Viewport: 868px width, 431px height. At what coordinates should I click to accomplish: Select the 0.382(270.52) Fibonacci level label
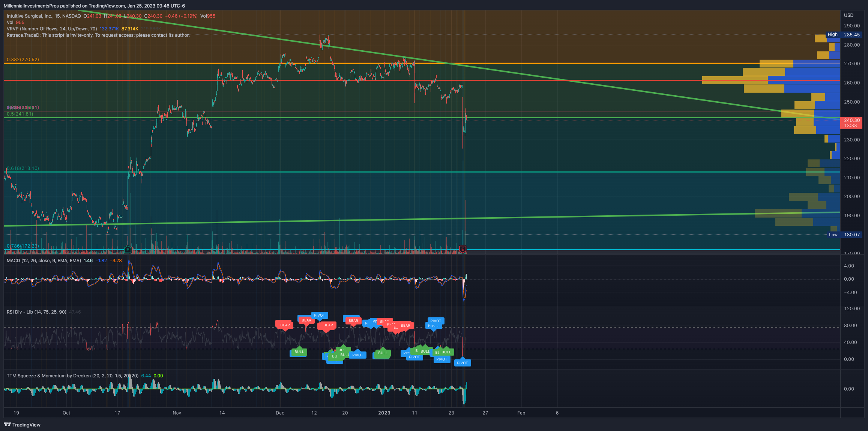point(23,59)
